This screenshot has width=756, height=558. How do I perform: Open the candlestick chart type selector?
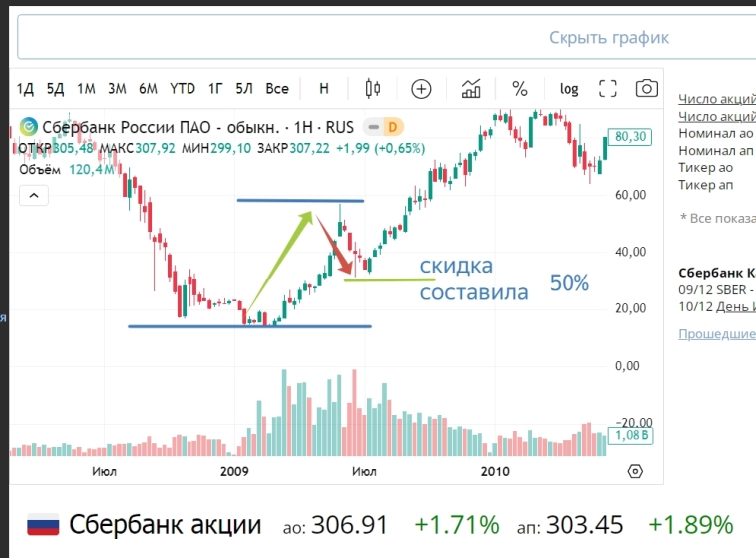373,88
